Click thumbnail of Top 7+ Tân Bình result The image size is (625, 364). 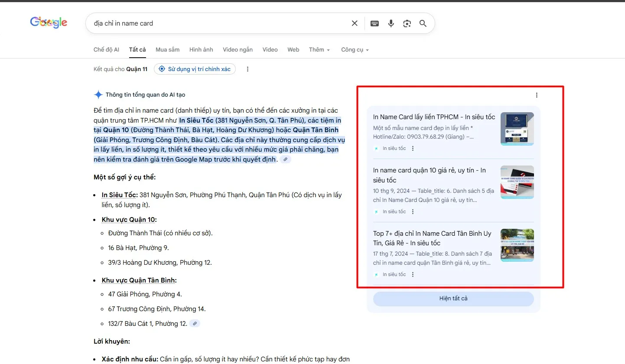tap(517, 245)
